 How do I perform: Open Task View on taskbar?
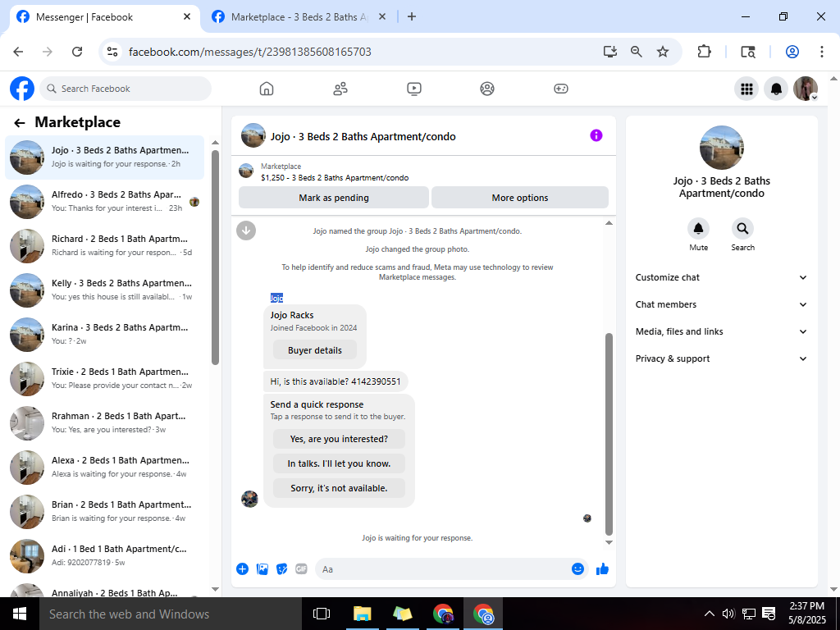tap(322, 614)
